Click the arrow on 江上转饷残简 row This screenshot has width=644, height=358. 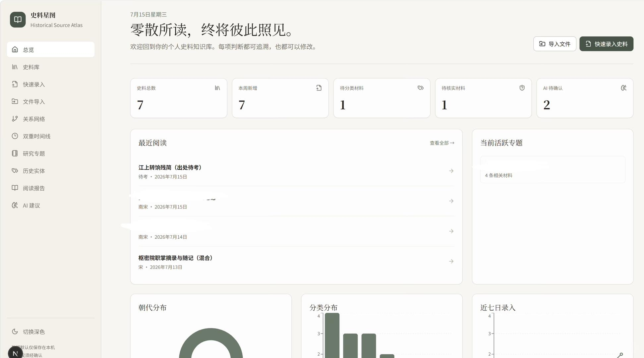point(451,171)
